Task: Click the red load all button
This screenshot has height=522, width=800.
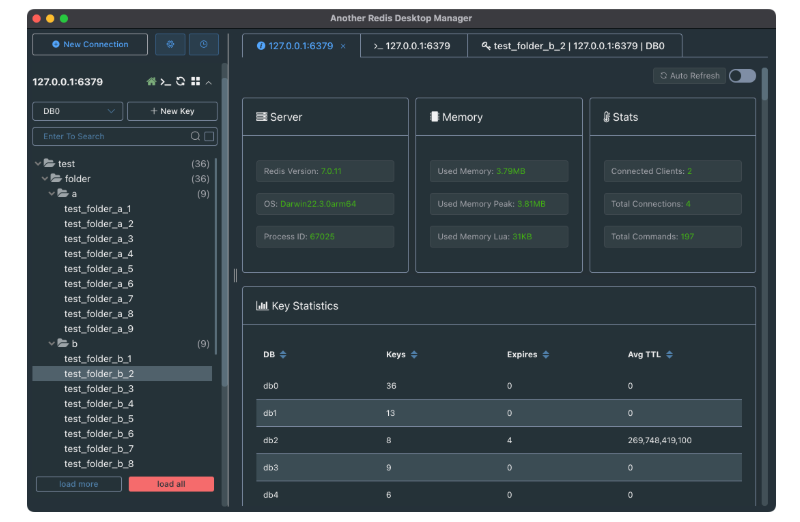Action: 171,484
